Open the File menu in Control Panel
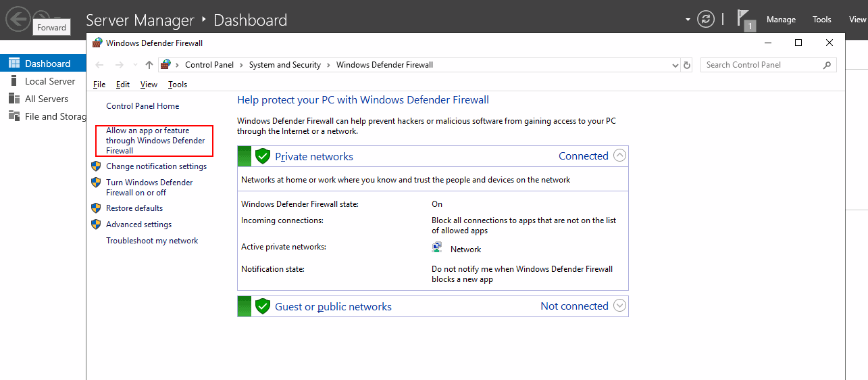This screenshot has height=380, width=868. point(99,85)
